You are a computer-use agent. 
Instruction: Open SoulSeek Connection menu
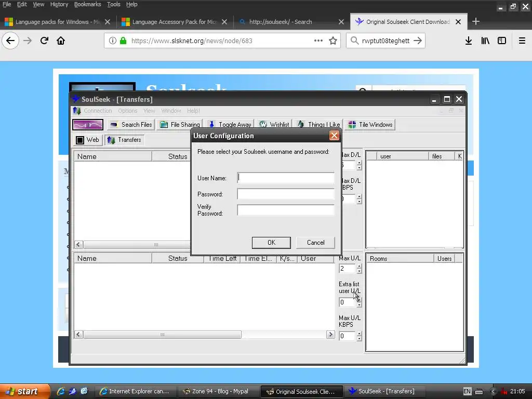[x=98, y=111]
